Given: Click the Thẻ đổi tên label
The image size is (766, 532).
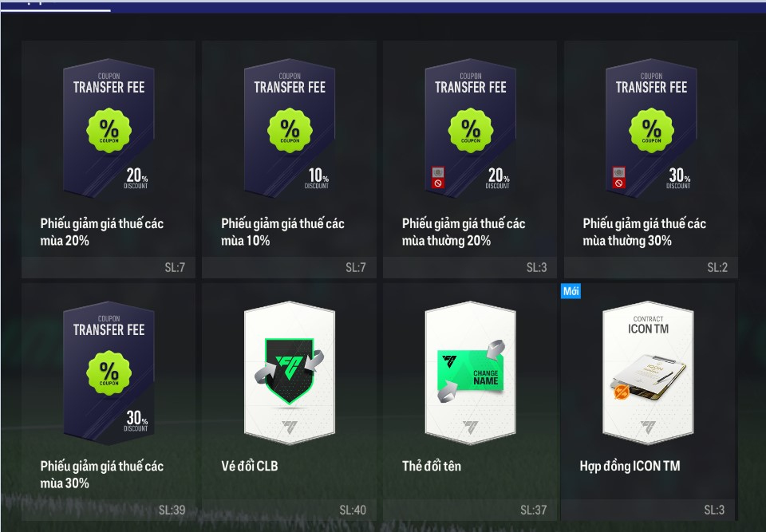Looking at the screenshot, I should [432, 466].
